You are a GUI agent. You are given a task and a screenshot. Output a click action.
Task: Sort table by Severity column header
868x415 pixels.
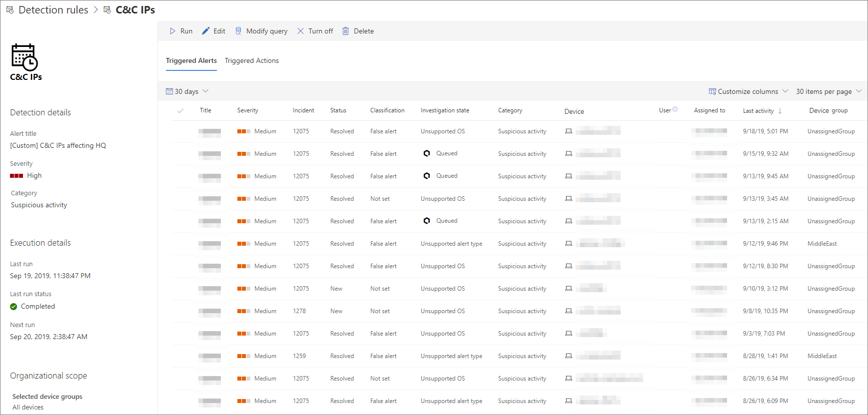(x=247, y=110)
